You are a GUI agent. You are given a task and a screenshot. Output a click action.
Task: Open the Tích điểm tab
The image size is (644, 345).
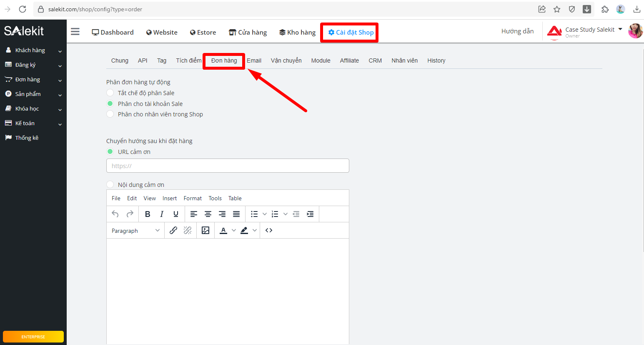(x=188, y=60)
